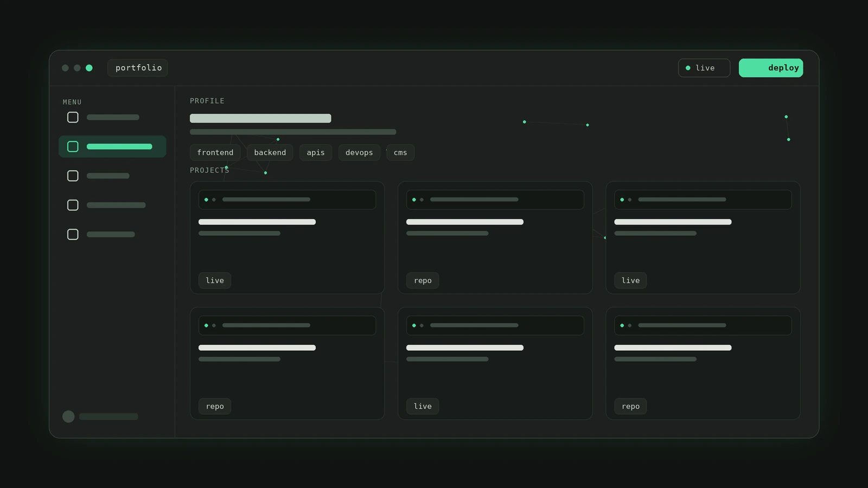Click the MENU sidebar label
The height and width of the screenshot is (488, 868).
72,102
